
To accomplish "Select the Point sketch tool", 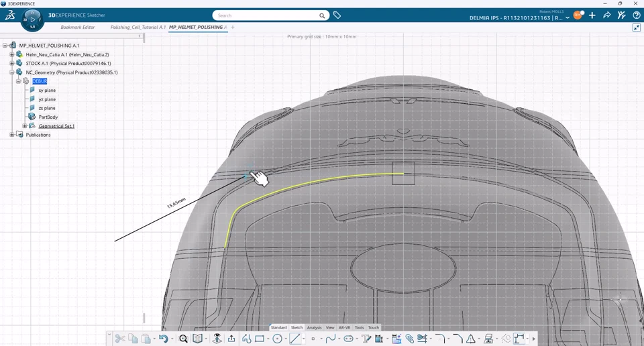I will coord(313,339).
